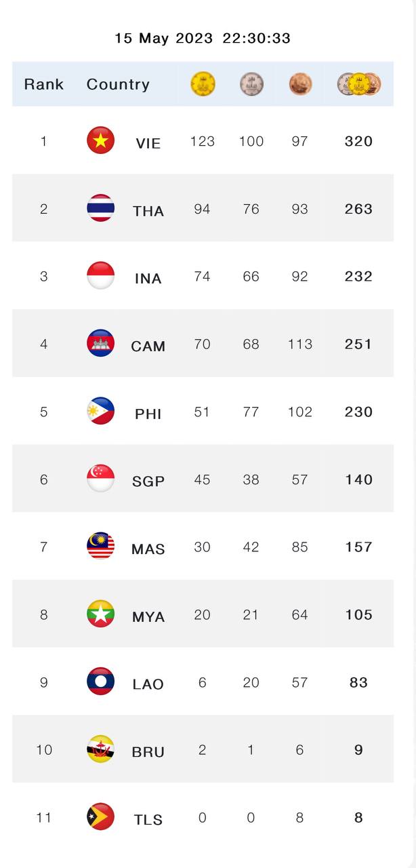Click the bronze medal column icon
The height and width of the screenshot is (868, 416).
click(x=300, y=84)
